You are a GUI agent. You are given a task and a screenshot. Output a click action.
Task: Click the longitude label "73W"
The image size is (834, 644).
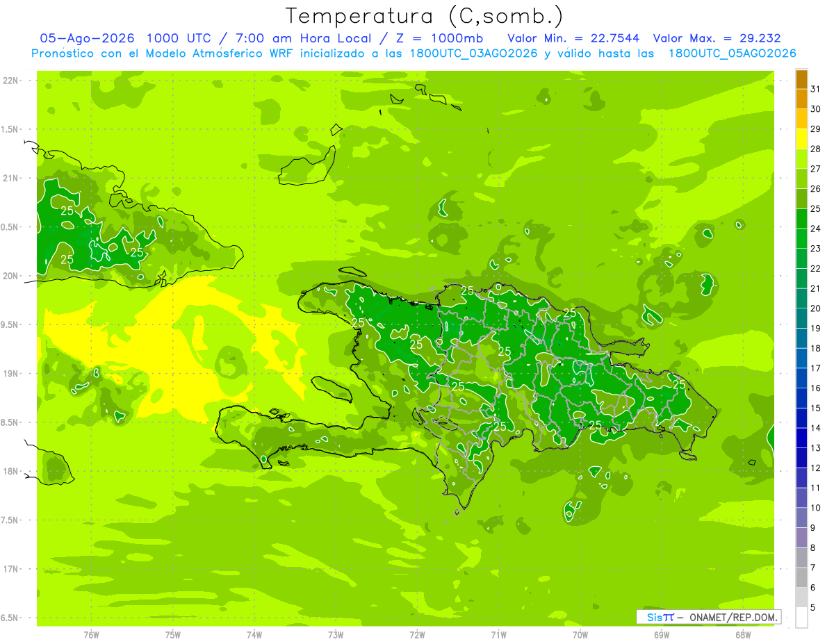[336, 635]
